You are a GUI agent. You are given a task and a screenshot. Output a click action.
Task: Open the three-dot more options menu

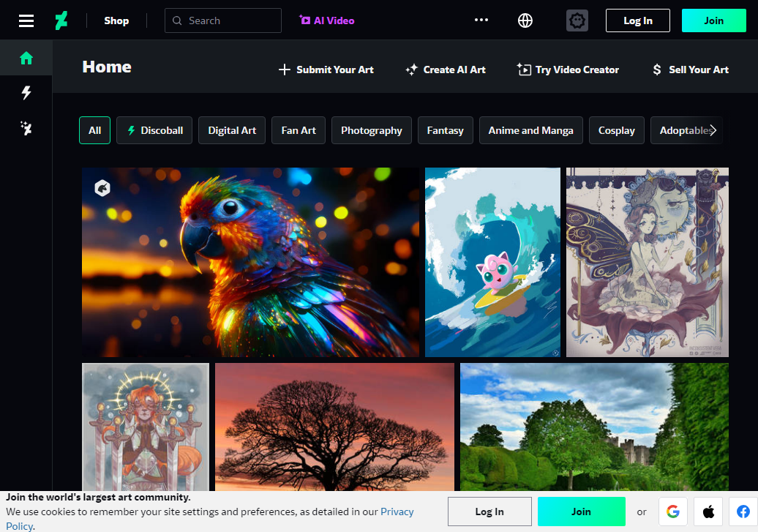coord(481,20)
